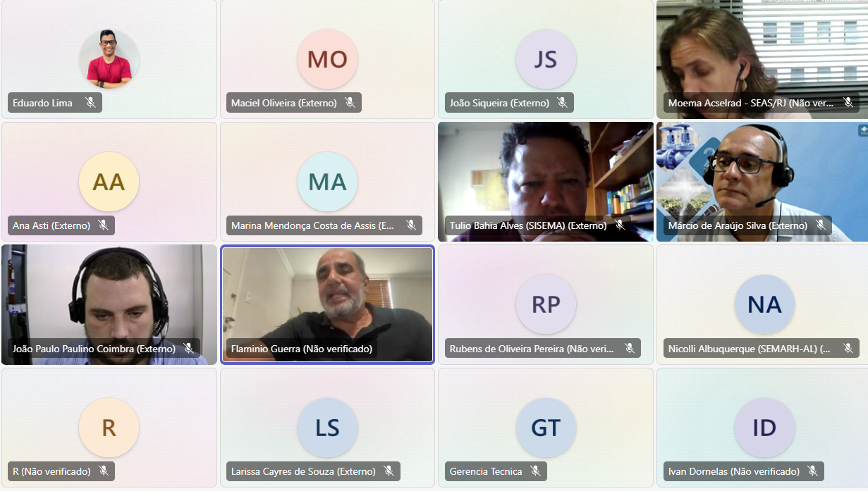Select the JS initials avatar
This screenshot has width=868, height=491.
coord(546,59)
